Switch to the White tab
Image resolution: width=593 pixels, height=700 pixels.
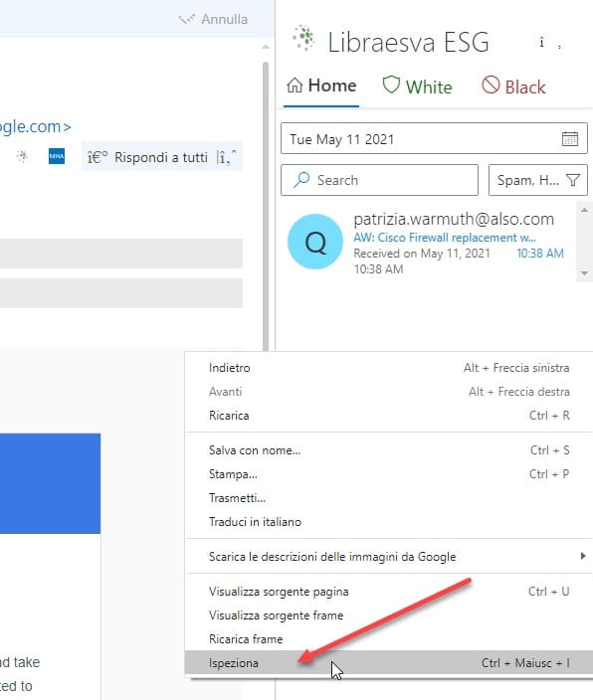click(x=417, y=86)
